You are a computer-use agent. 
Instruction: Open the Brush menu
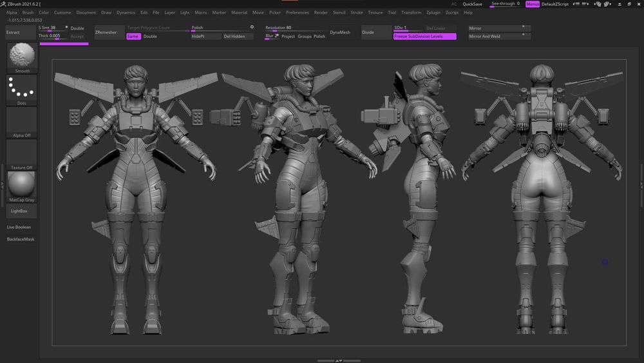click(28, 12)
